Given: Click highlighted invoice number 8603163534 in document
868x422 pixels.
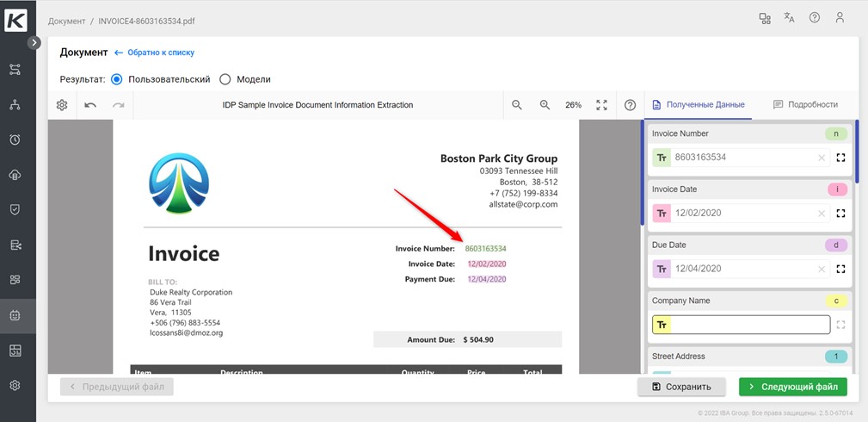Looking at the screenshot, I should pos(485,248).
